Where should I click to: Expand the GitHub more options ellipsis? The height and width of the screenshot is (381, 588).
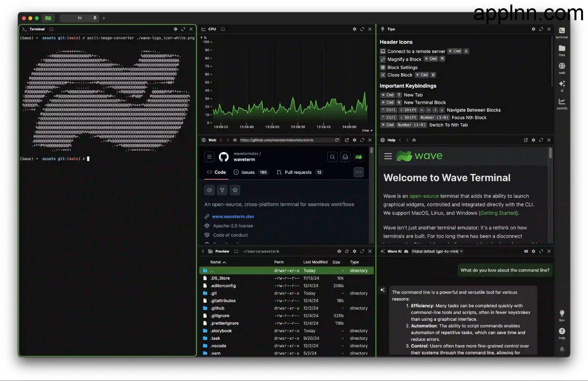(359, 172)
